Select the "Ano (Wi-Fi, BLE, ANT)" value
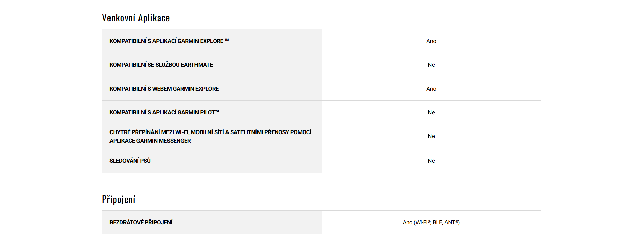Screen dimensions: 644x235 pos(431,222)
